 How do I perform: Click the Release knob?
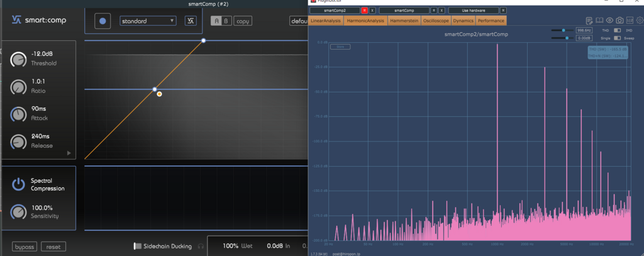[x=18, y=142]
